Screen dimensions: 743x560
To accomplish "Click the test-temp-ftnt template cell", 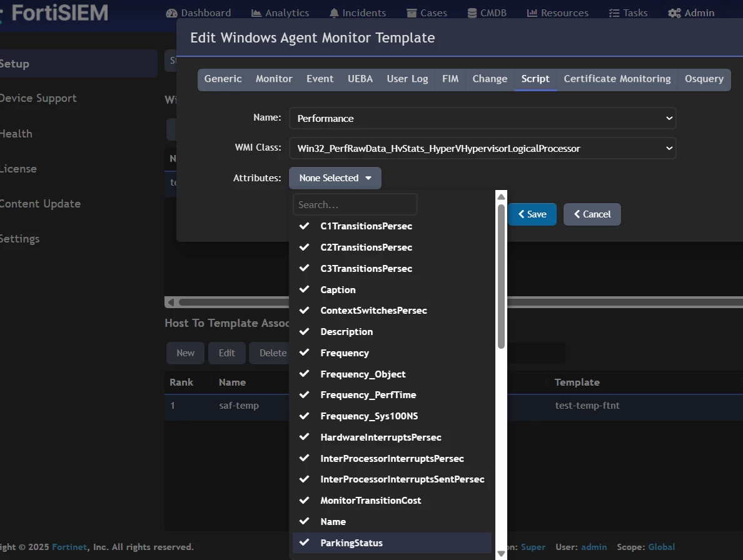I will (587, 406).
